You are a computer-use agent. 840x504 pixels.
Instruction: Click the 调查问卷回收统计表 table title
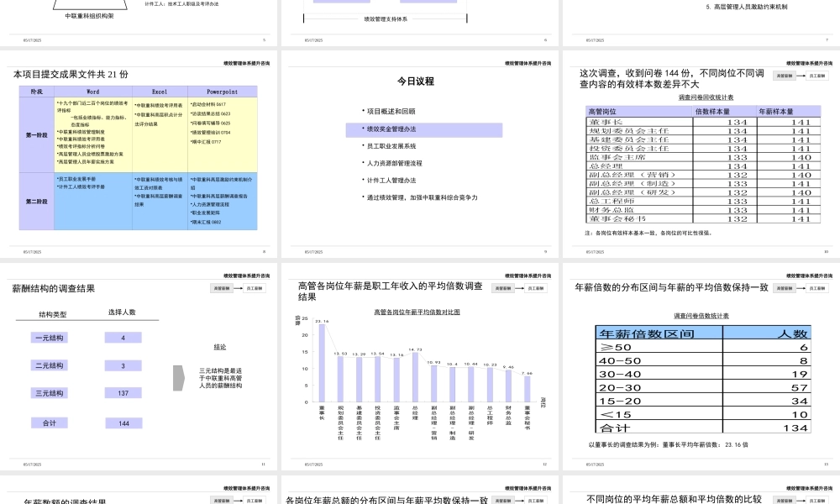tap(706, 97)
